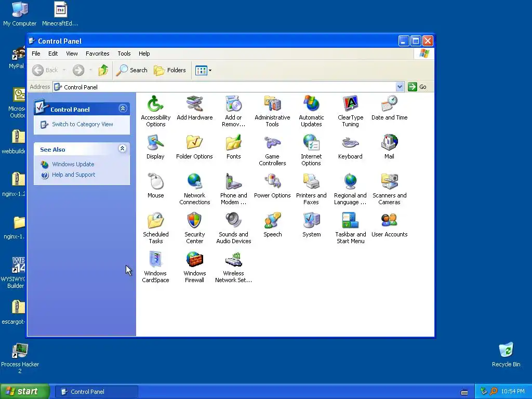This screenshot has height=399, width=532.
Task: Click Help and Support link
Action: (x=74, y=175)
